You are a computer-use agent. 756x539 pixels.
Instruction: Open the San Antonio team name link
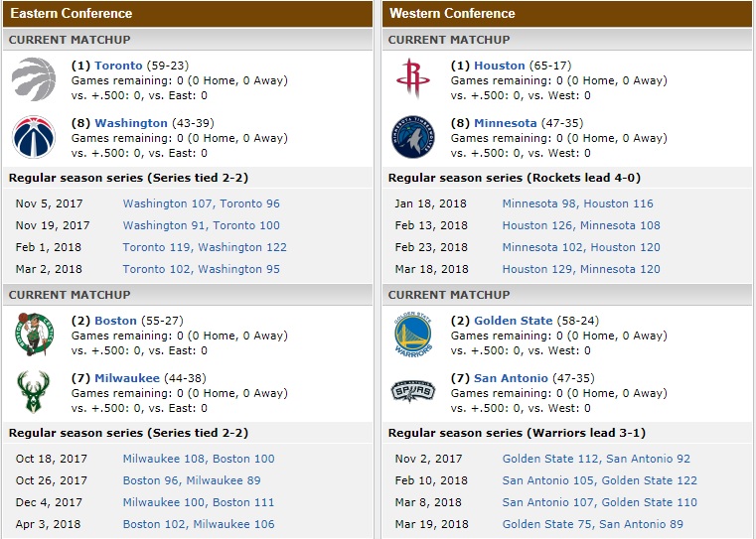pos(511,378)
